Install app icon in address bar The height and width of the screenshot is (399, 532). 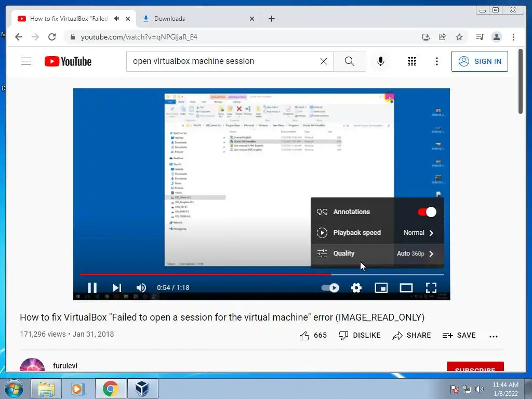(426, 37)
